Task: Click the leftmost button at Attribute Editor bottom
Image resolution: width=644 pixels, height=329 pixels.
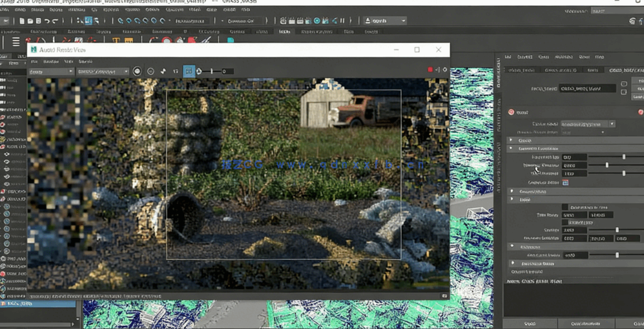Action: [529, 323]
